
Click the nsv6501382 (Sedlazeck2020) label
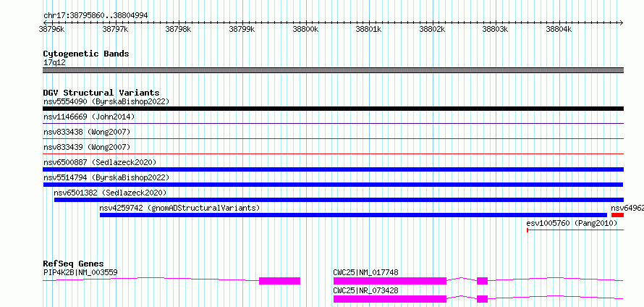tap(111, 193)
